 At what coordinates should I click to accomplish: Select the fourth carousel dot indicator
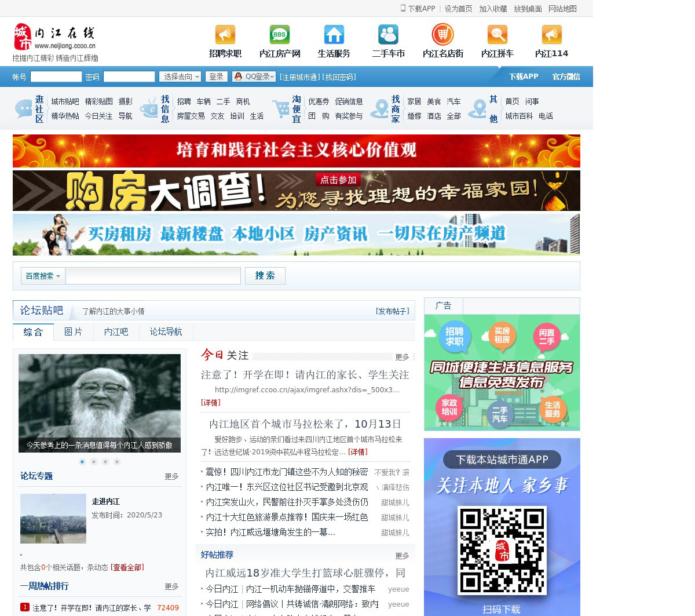[117, 462]
